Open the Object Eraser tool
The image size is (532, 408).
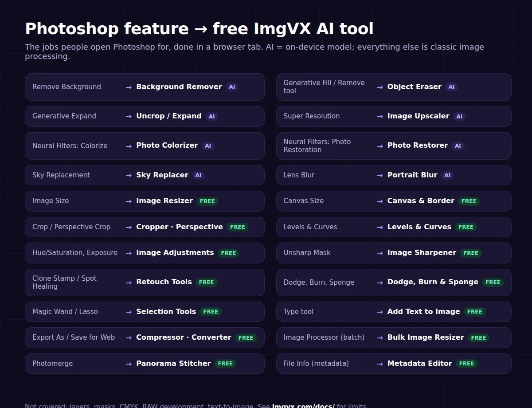pos(415,87)
